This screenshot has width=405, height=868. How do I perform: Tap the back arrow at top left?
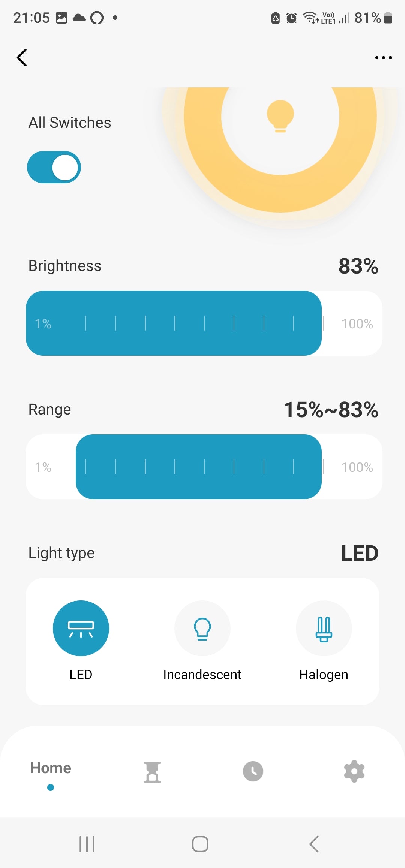point(22,58)
